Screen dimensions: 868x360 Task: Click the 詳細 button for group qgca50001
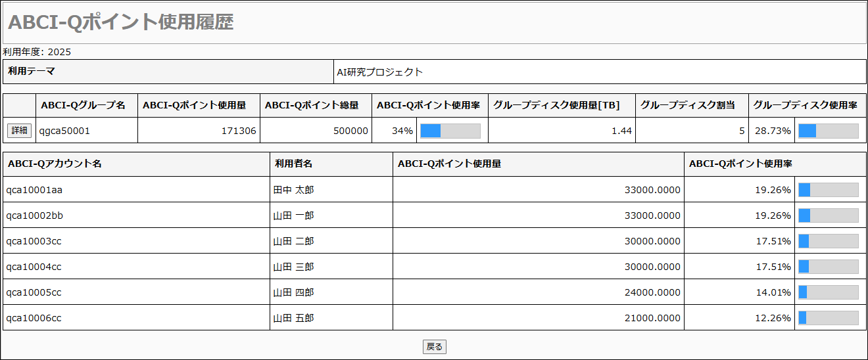coord(20,131)
